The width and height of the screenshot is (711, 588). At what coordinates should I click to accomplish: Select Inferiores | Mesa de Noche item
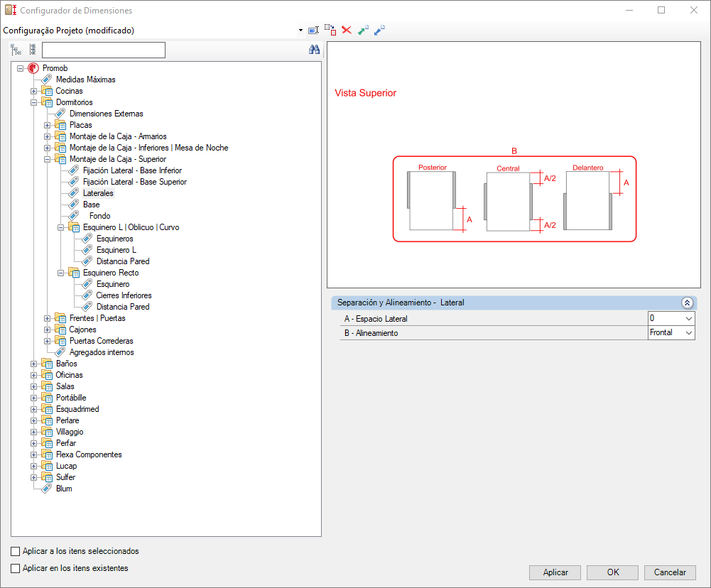pyautogui.click(x=148, y=147)
